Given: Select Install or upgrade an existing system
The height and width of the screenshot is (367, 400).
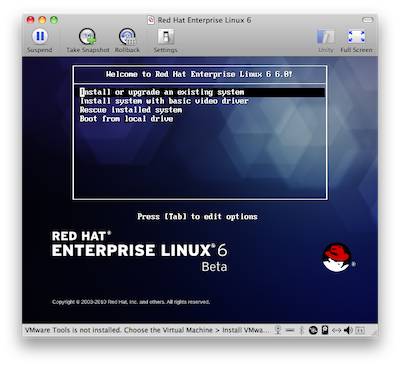Looking at the screenshot, I should (x=202, y=92).
